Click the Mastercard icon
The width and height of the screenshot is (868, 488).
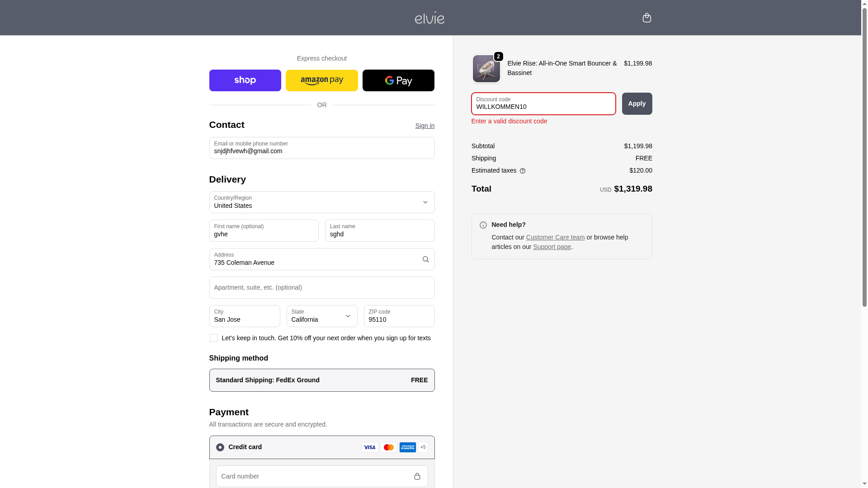[389, 447]
